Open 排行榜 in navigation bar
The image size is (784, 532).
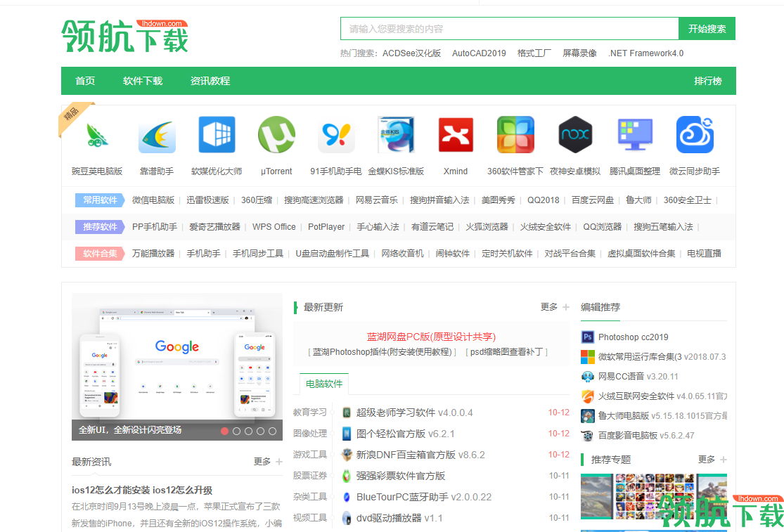[708, 81]
